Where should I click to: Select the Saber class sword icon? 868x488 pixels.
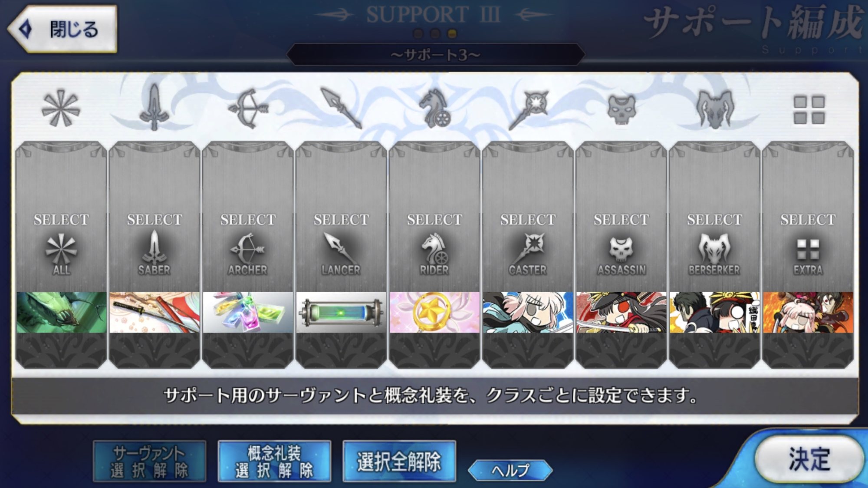(x=154, y=108)
